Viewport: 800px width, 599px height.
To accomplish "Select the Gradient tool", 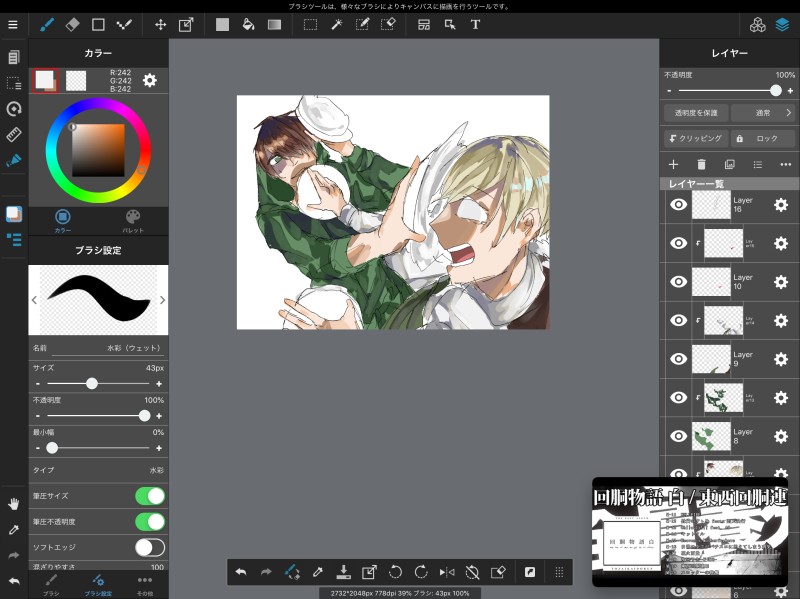I will (274, 24).
